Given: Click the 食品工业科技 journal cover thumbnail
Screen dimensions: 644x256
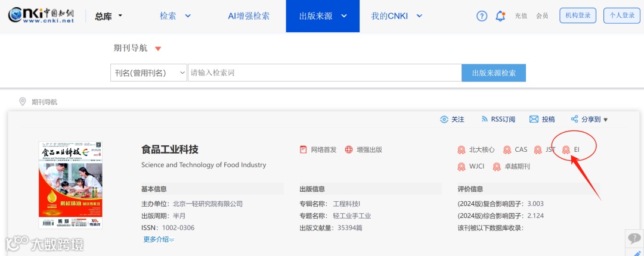Looking at the screenshot, I should point(70,185).
